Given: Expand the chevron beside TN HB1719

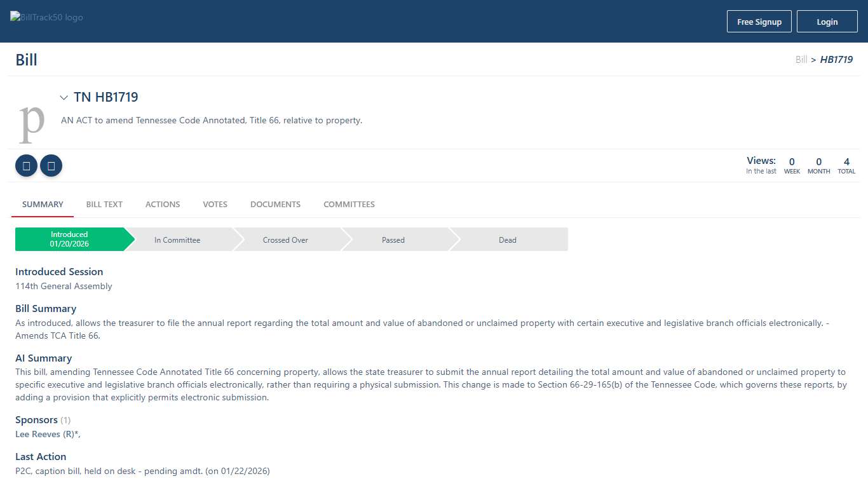Looking at the screenshot, I should tap(64, 98).
